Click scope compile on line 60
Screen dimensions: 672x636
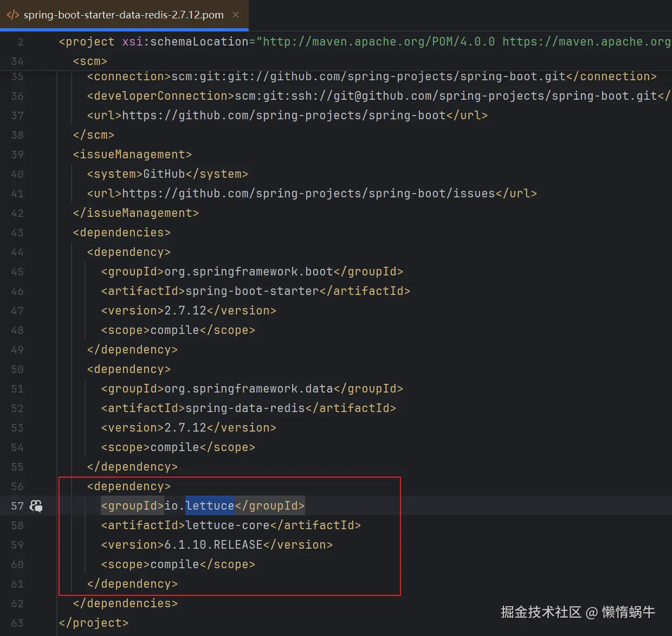point(178,564)
